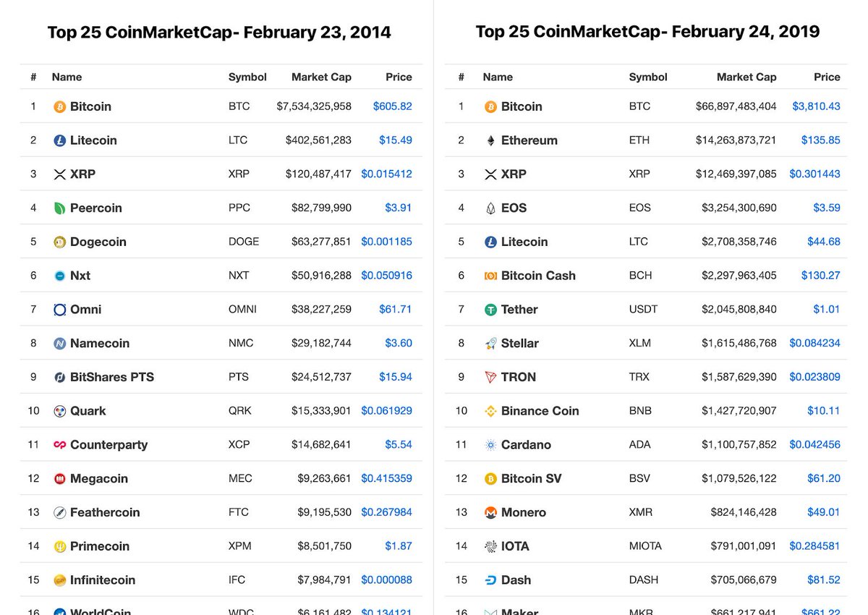Click the $14,682,641 Counterparty market cap
868x615 pixels.
pyautogui.click(x=322, y=445)
